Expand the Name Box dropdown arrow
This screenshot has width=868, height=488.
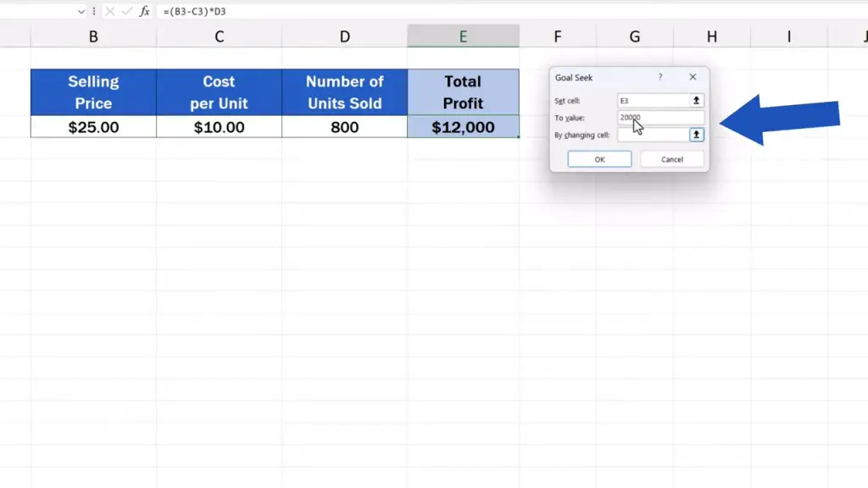coord(81,11)
